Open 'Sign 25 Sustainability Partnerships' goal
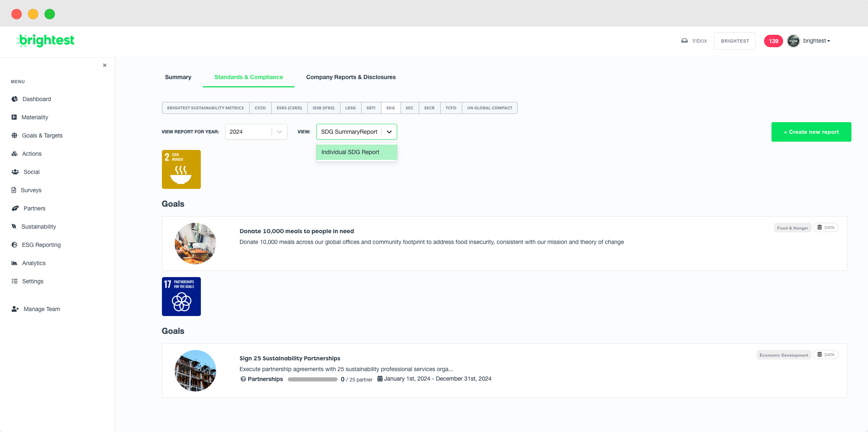The height and width of the screenshot is (432, 868). click(x=290, y=358)
